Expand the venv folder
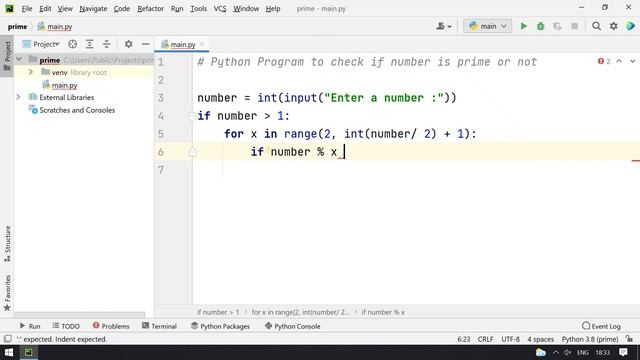640x360 pixels. 31,72
